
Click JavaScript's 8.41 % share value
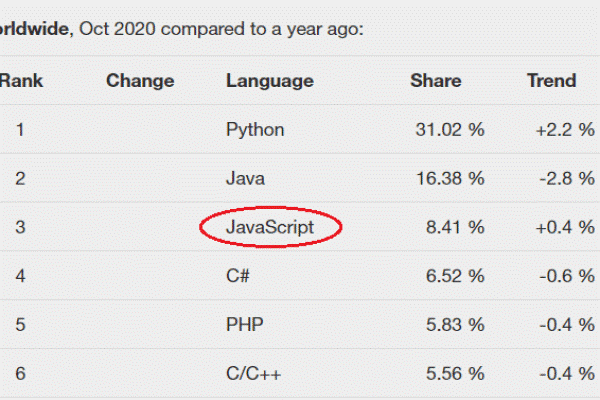(x=455, y=227)
